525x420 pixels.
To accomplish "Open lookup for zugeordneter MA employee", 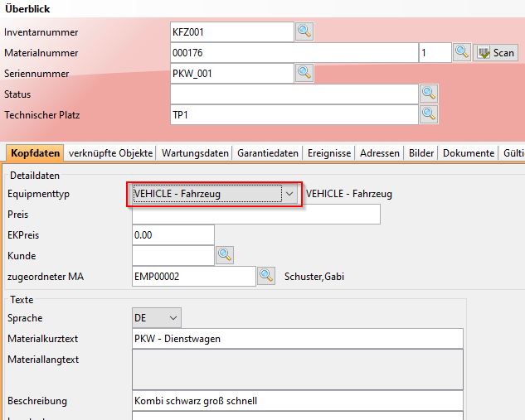I will (x=266, y=276).
